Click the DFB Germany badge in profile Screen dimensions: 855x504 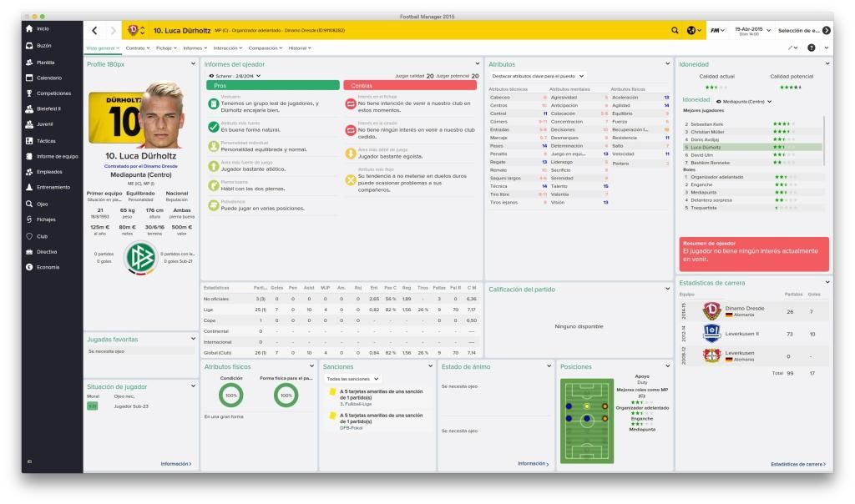[140, 258]
